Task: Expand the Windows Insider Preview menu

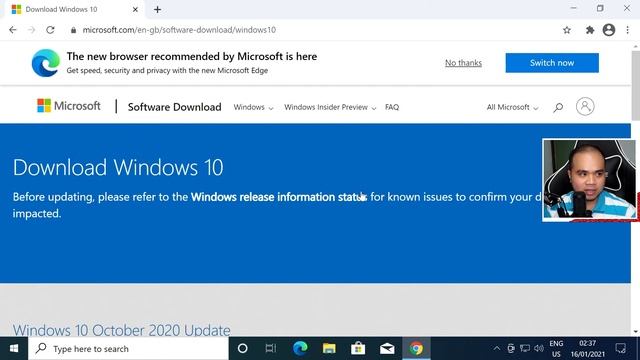Action: coord(330,107)
